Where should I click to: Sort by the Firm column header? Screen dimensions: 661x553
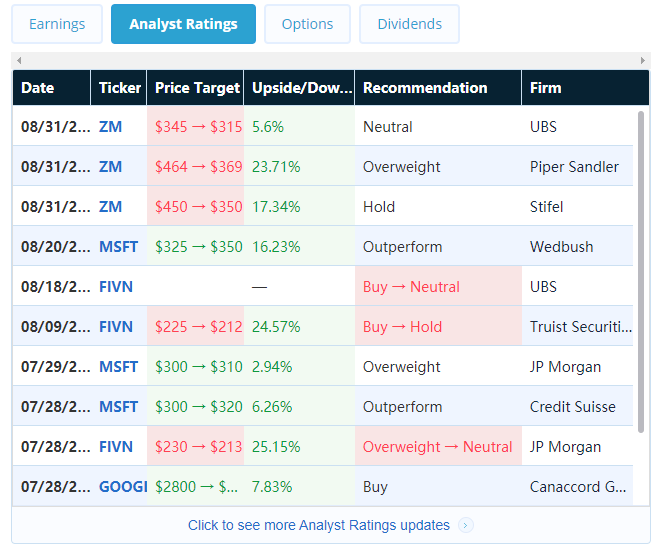click(x=546, y=88)
